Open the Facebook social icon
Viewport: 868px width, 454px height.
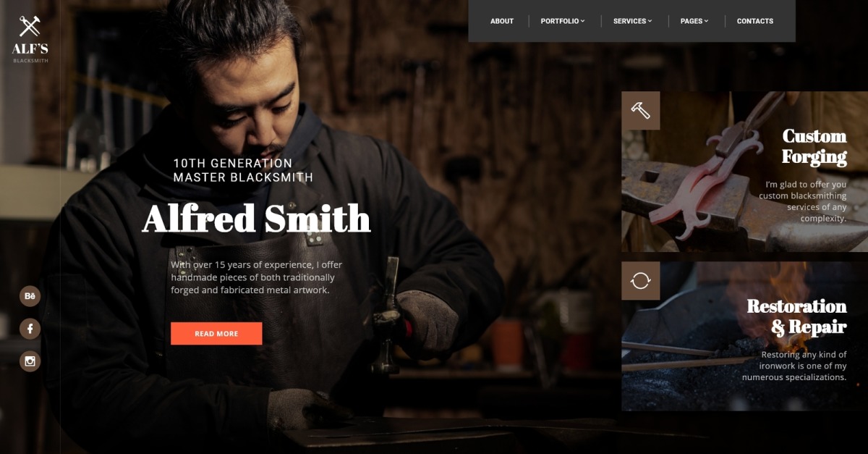30,329
